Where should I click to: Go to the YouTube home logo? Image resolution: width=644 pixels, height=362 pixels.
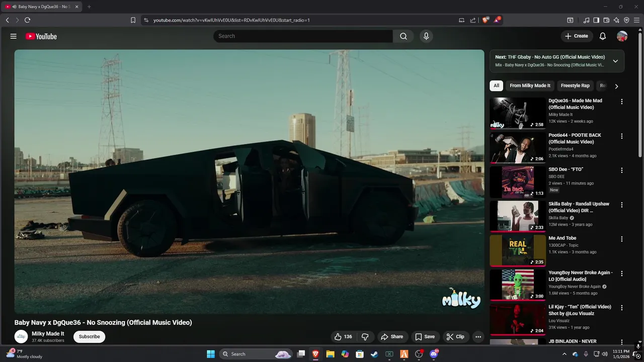(x=41, y=36)
